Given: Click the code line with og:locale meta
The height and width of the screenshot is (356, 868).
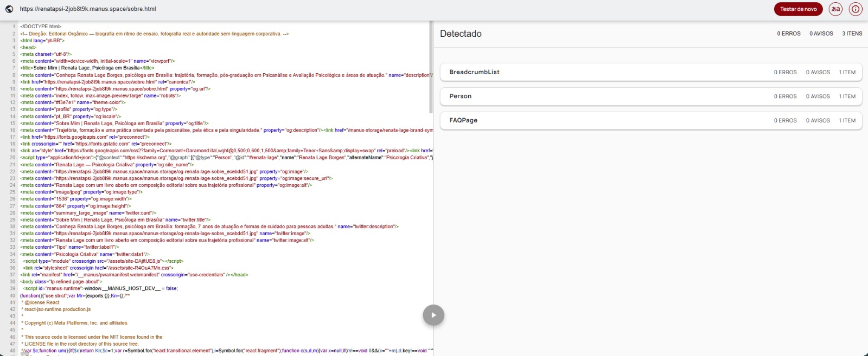Looking at the screenshot, I should [71, 116].
